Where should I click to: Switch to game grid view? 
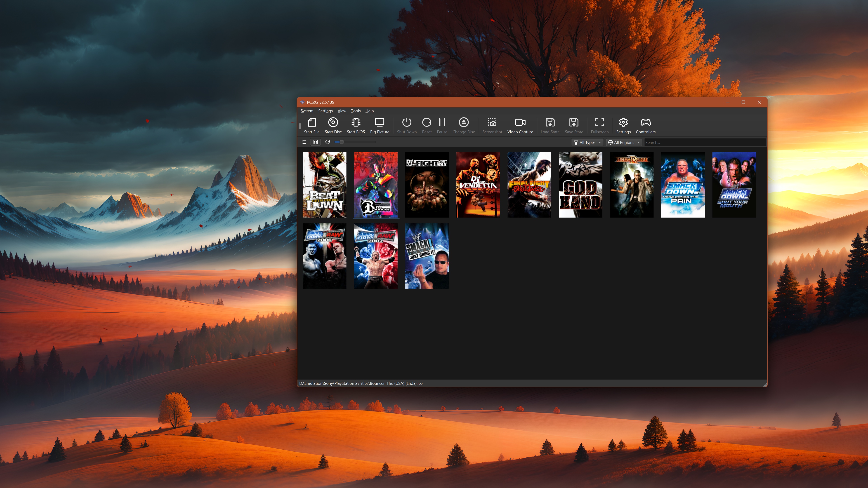[x=315, y=142]
